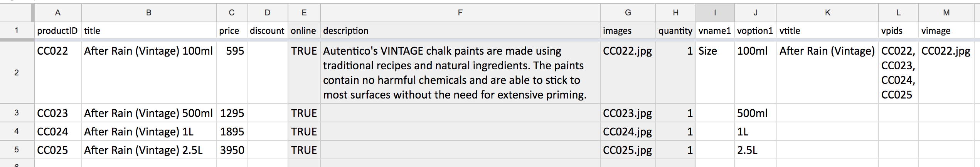The image size is (980, 167).
Task: Select vpids cell listing CC022 to CC025
Action: pyautogui.click(x=898, y=72)
